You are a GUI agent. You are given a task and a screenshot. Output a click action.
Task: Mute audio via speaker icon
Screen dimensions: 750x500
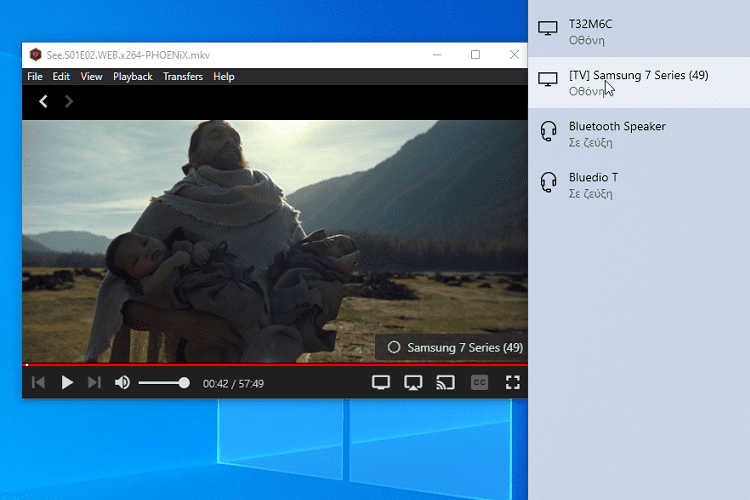pyautogui.click(x=122, y=382)
